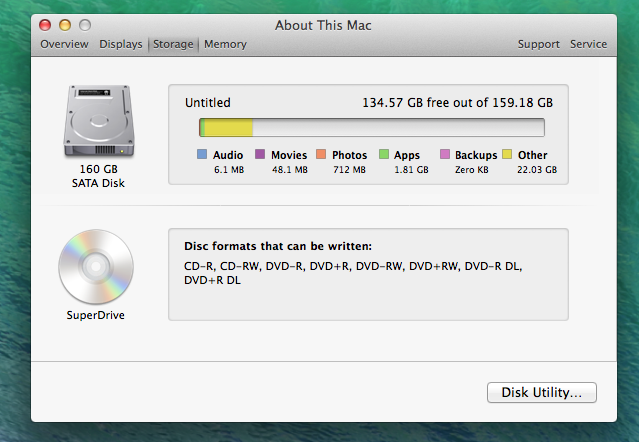Viewport: 639px width, 442px height.
Task: Launch Disk Utility with the button
Action: coord(542,392)
